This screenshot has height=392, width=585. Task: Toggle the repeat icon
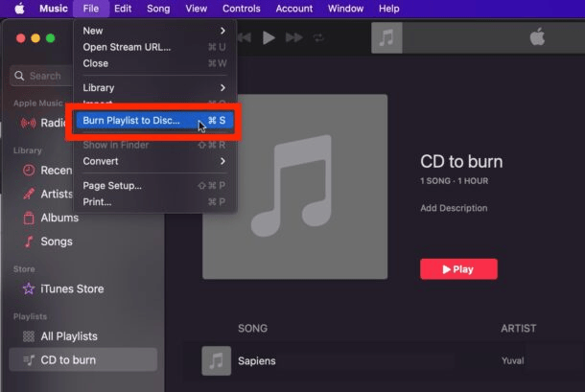(318, 37)
